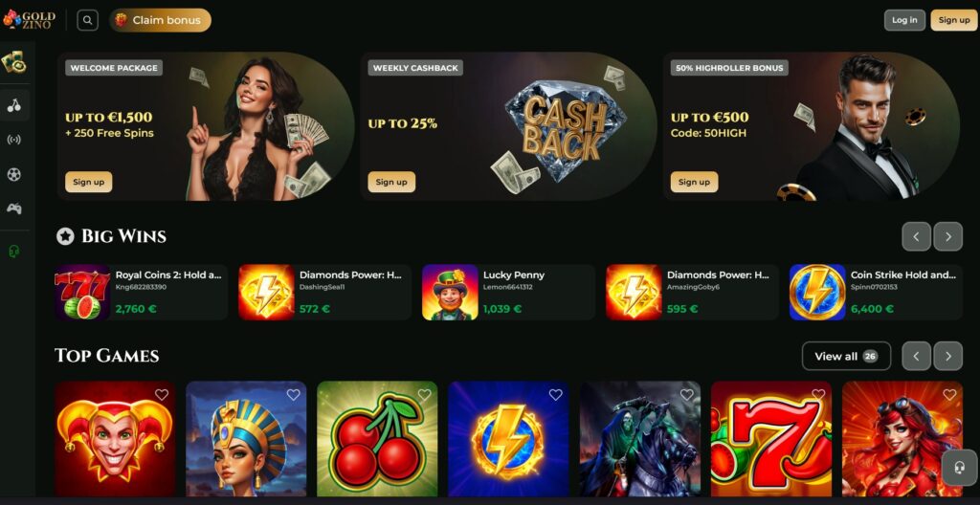Image resolution: width=980 pixels, height=505 pixels.
Task: Open the Egyptian queen game thumbnail
Action: point(246,439)
